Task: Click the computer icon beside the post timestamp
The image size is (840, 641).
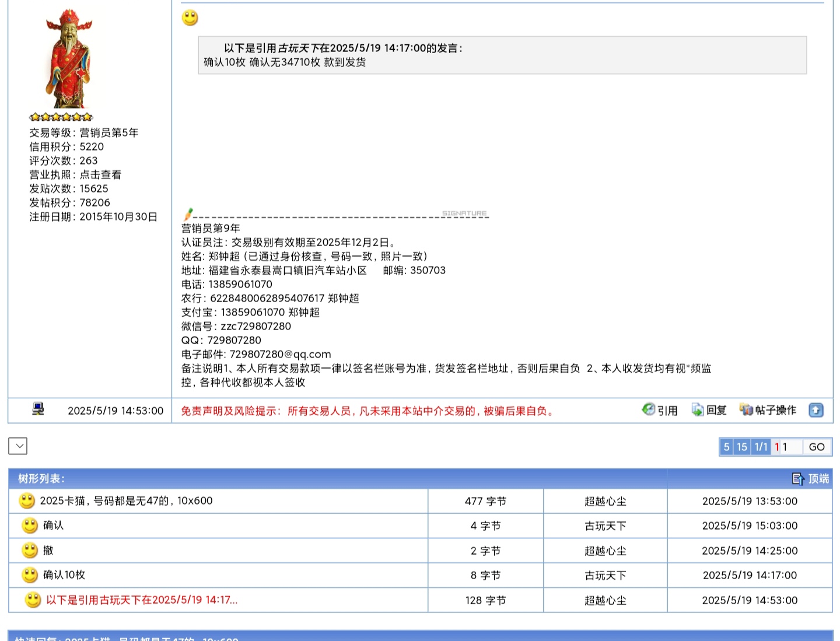Action: coord(38,409)
